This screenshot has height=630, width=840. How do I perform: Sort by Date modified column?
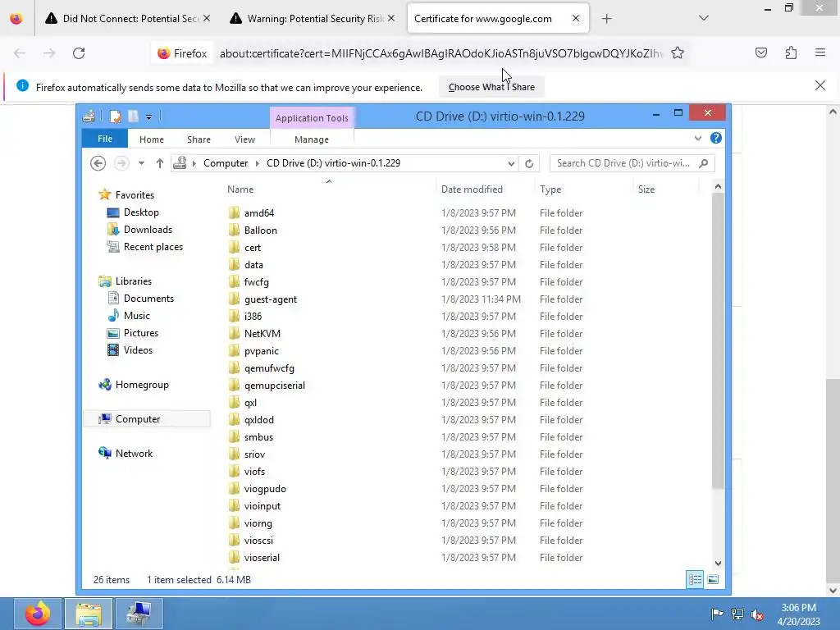pos(472,189)
